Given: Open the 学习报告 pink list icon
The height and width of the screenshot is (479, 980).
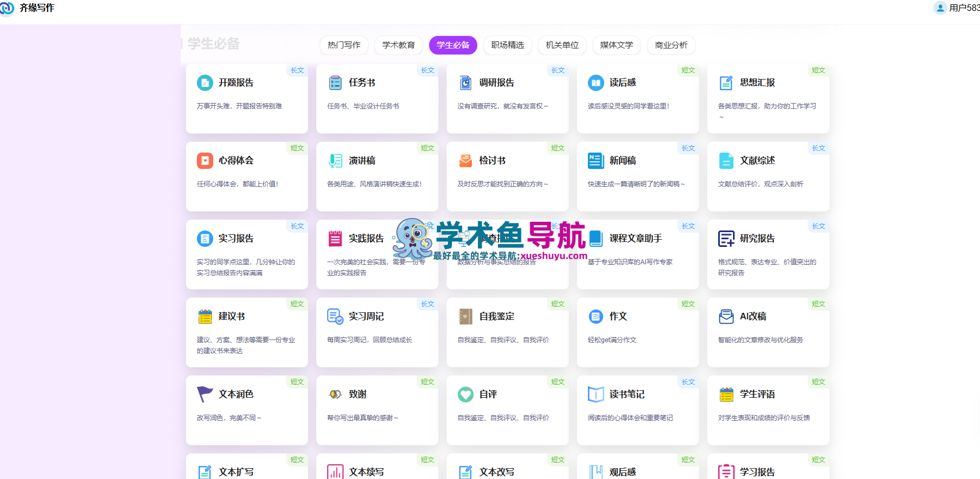Looking at the screenshot, I should [726, 472].
